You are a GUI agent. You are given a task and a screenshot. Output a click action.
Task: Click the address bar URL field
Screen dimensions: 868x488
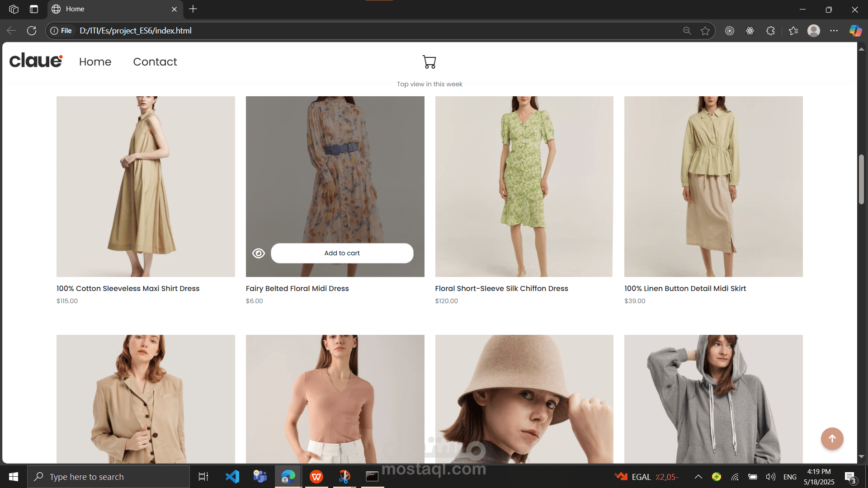point(362,31)
